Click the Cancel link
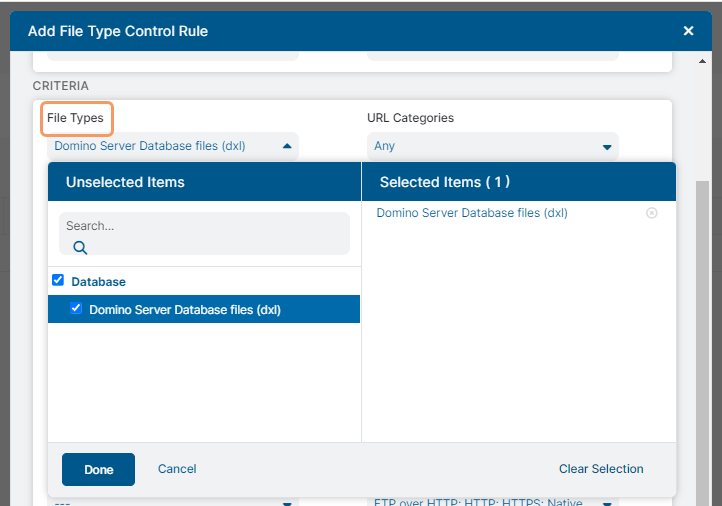The image size is (722, 506). click(177, 469)
